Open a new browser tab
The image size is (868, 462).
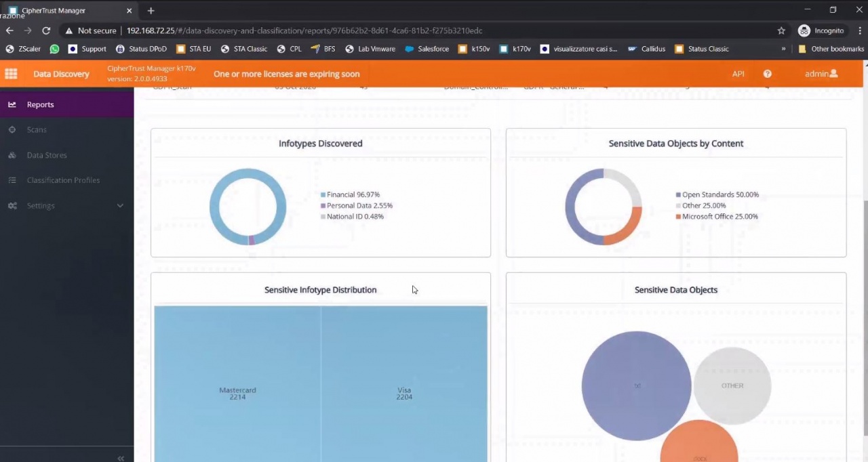tap(151, 11)
